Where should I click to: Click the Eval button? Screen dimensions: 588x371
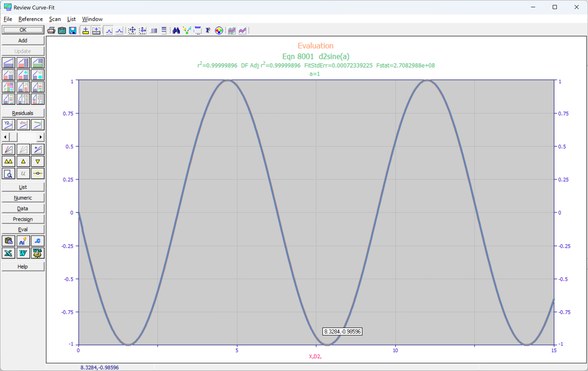coord(23,229)
